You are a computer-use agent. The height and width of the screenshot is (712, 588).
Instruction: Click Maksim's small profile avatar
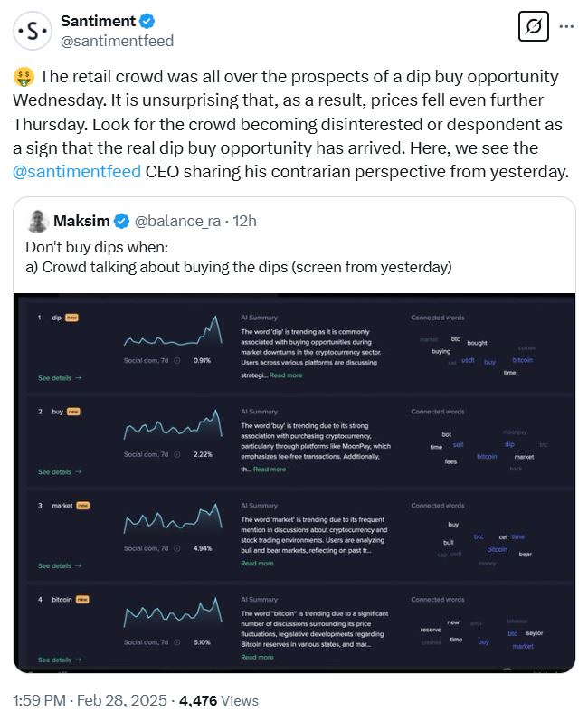point(37,221)
